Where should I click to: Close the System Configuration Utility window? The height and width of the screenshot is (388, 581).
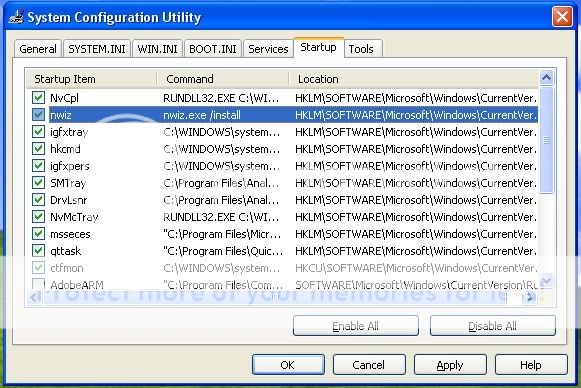(x=562, y=17)
